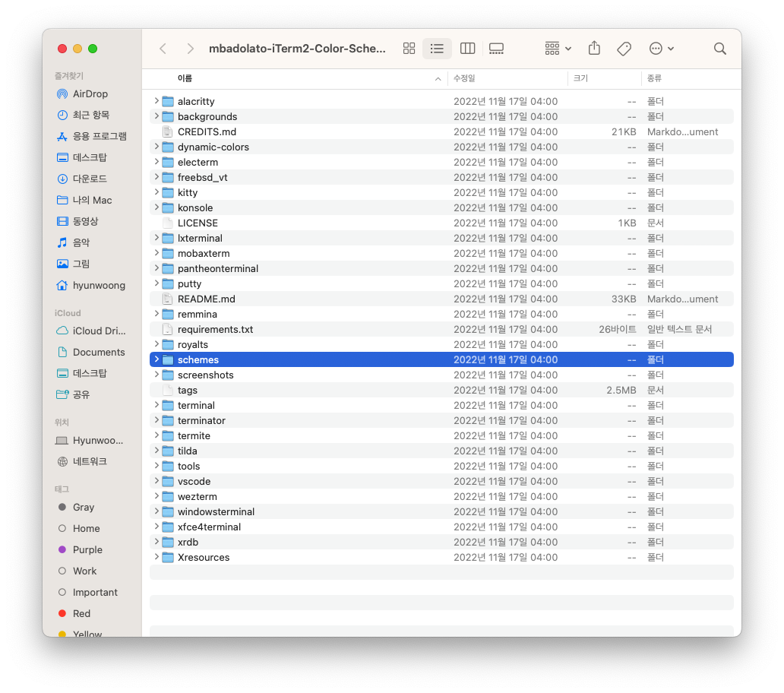Expand the dynamic-colors folder
Viewport: 784px width, 693px height.
(156, 147)
